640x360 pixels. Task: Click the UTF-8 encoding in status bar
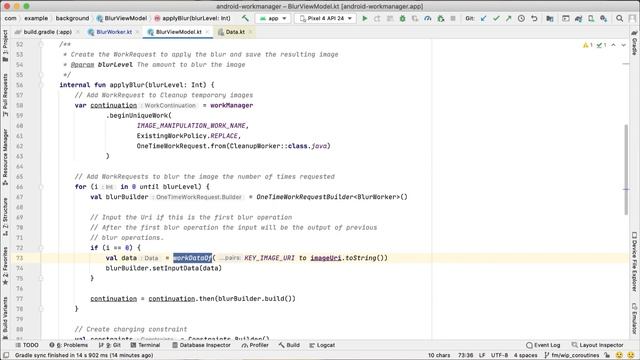[500, 355]
